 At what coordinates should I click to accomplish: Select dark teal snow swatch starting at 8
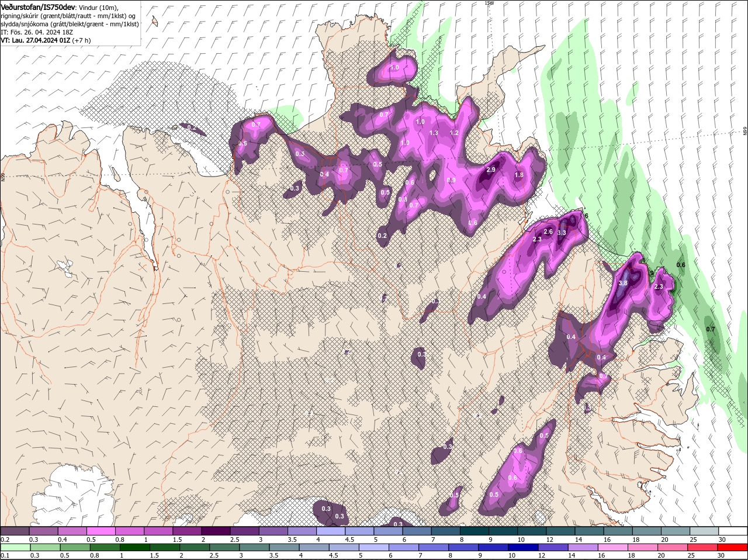coord(475,531)
